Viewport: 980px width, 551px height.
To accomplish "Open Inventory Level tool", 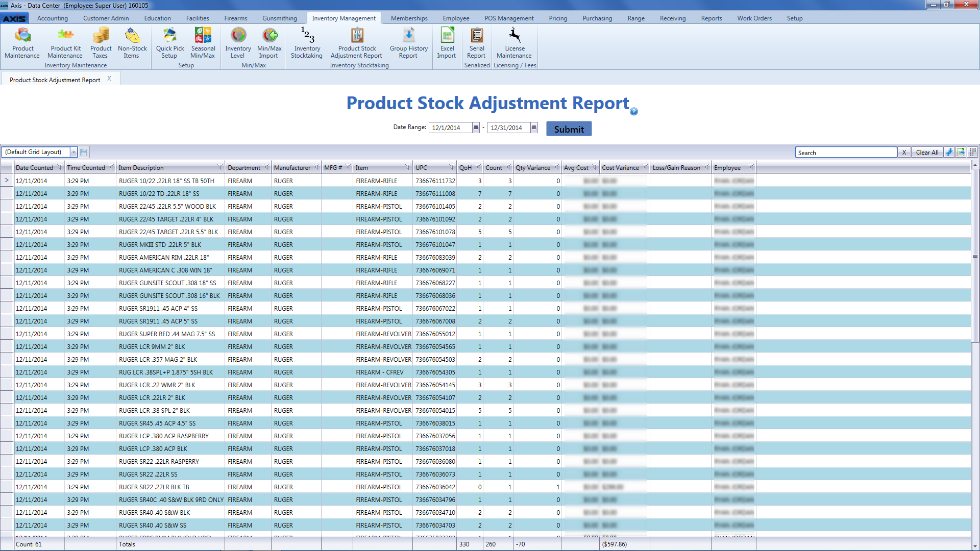I will point(238,43).
